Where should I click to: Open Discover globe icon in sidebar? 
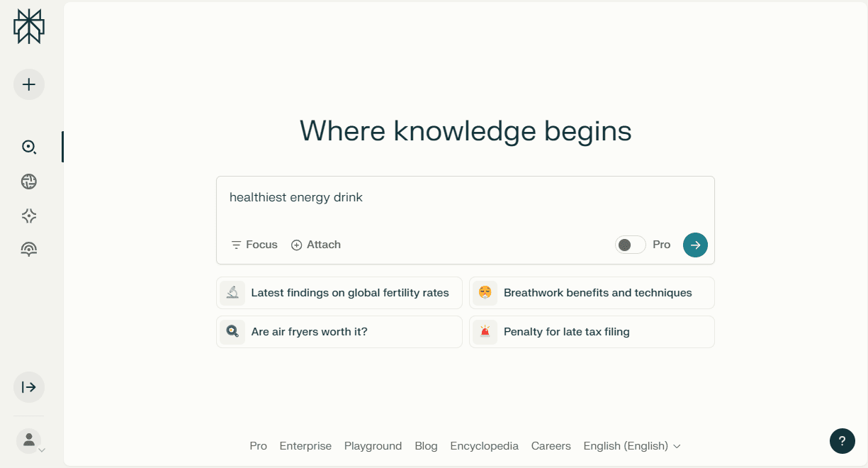(29, 182)
